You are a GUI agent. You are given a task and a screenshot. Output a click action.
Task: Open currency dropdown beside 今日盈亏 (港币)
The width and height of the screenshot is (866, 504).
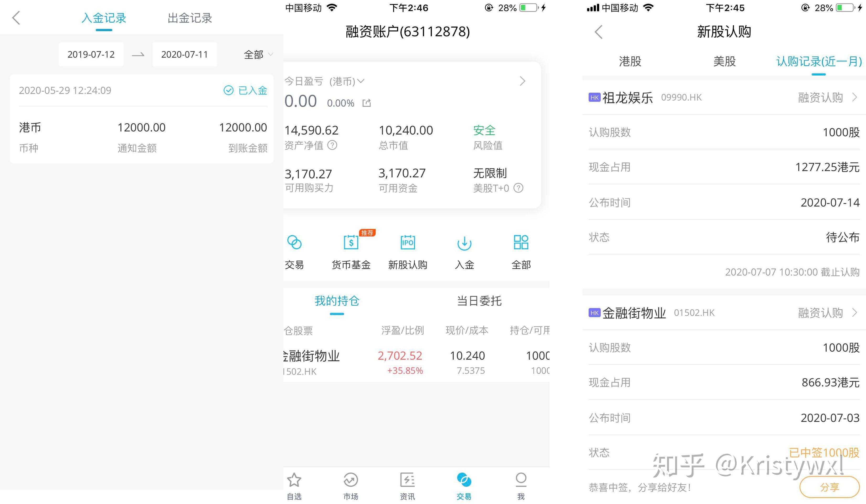(361, 81)
